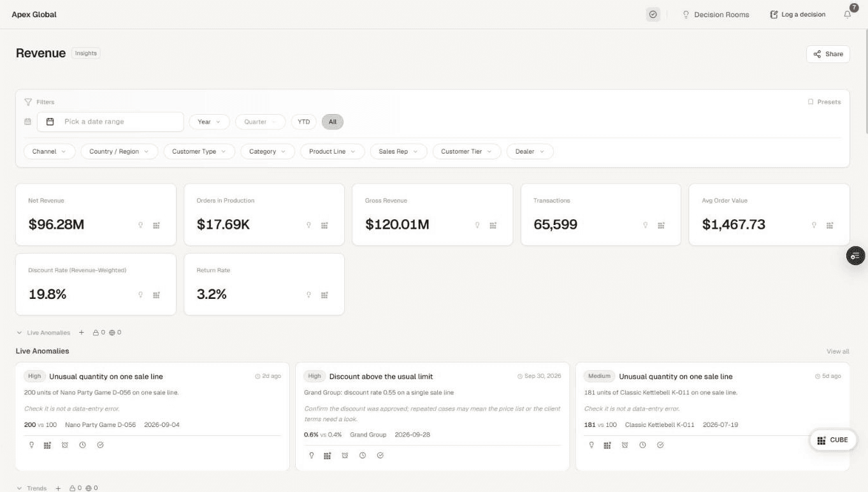Viewport: 868px width, 492px height.
Task: Open the Customer Tier filter dropdown
Action: 467,152
